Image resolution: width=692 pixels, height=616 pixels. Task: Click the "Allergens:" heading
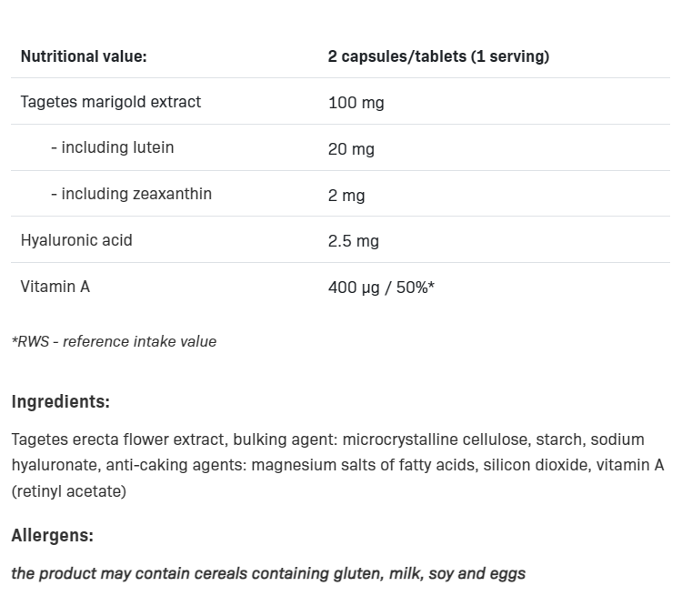tap(53, 536)
